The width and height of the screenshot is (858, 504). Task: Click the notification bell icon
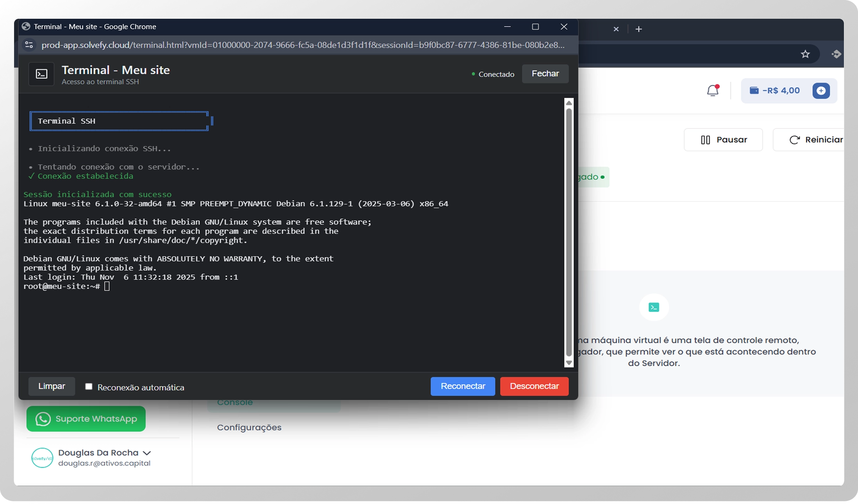coord(713,91)
